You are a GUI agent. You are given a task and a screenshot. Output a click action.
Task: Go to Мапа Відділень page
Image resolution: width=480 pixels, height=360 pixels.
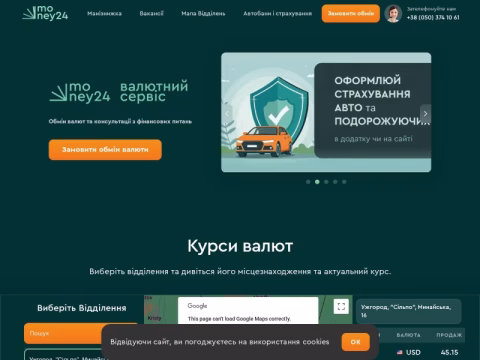coord(203,14)
